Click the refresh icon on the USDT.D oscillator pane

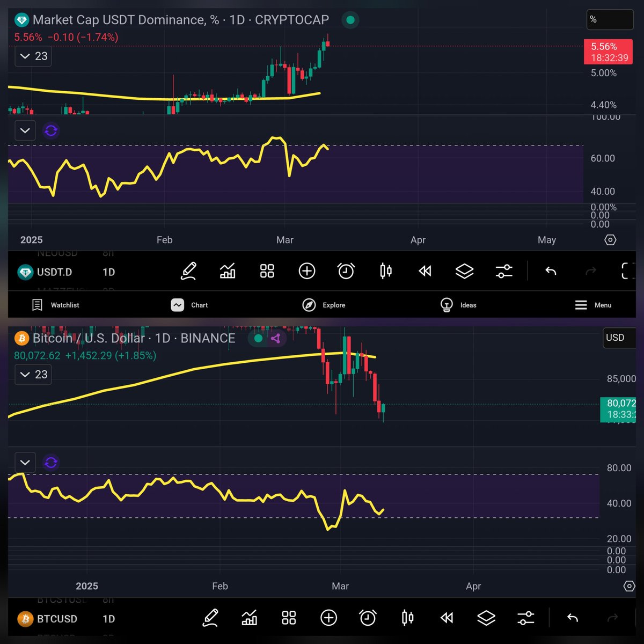point(51,130)
